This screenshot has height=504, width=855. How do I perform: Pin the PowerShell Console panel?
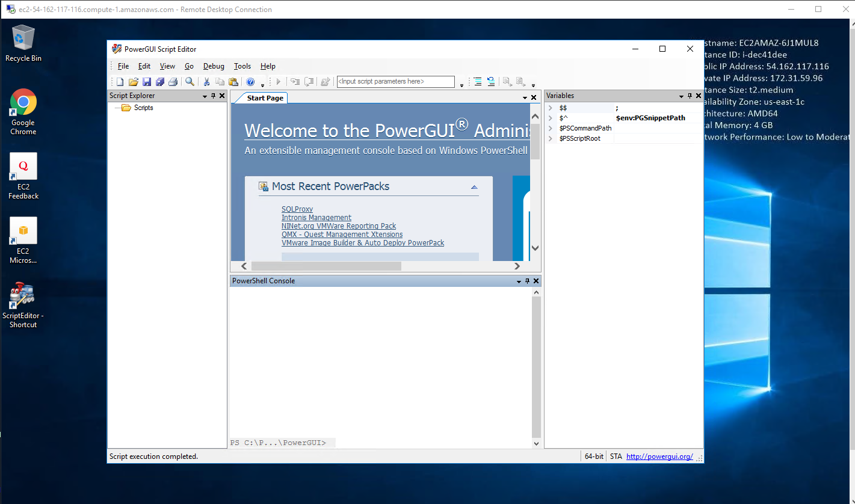pyautogui.click(x=527, y=280)
